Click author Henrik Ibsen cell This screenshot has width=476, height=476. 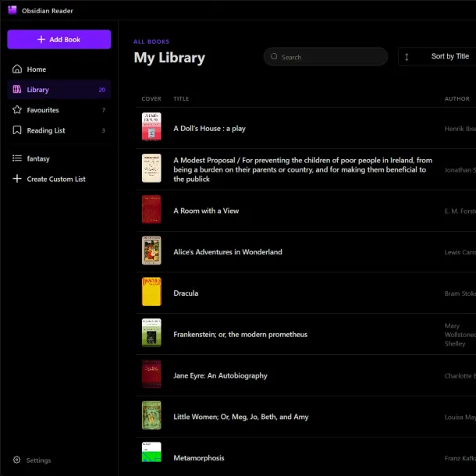460,129
